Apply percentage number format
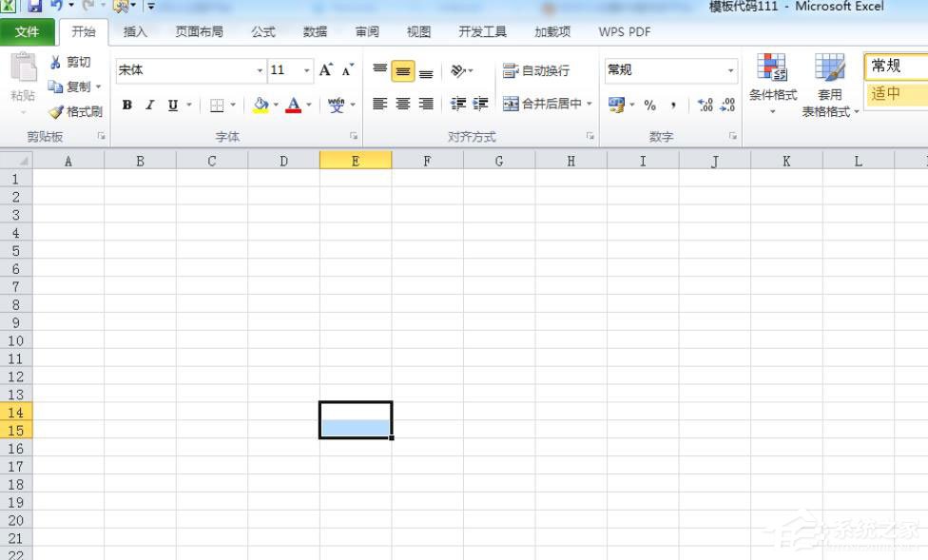The width and height of the screenshot is (928, 560). pyautogui.click(x=650, y=105)
